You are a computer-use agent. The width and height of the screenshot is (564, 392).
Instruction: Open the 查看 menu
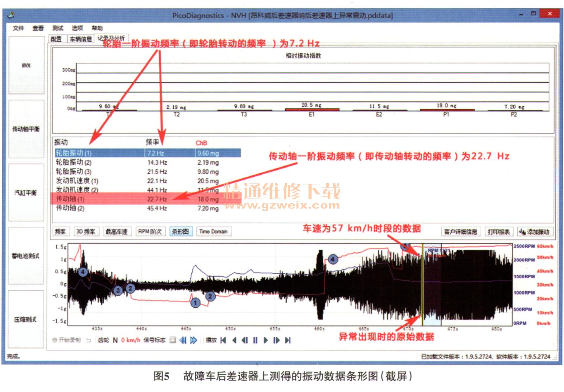coord(38,28)
